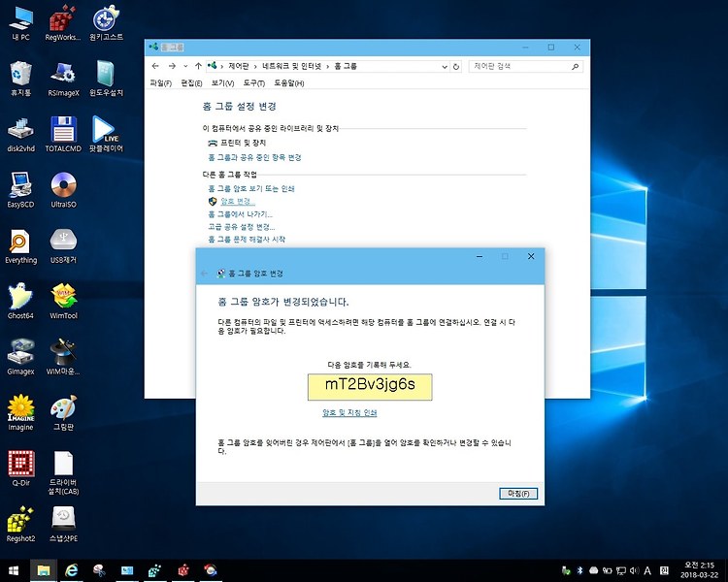Open 파일(F) menu in control panel window

pyautogui.click(x=160, y=83)
